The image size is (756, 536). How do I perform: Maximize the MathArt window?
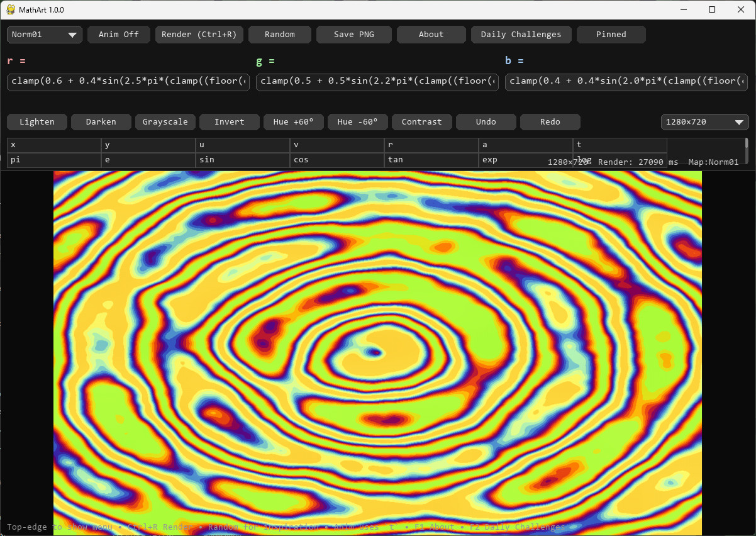tap(712, 9)
